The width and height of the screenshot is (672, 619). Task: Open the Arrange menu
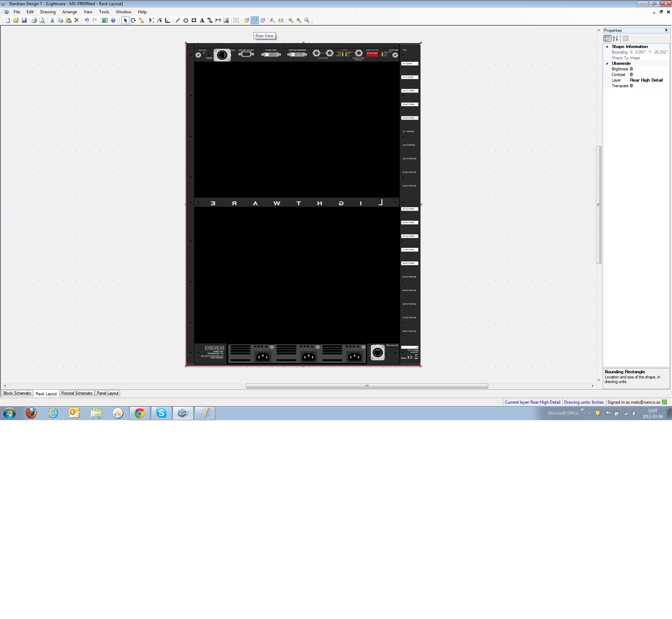[70, 12]
